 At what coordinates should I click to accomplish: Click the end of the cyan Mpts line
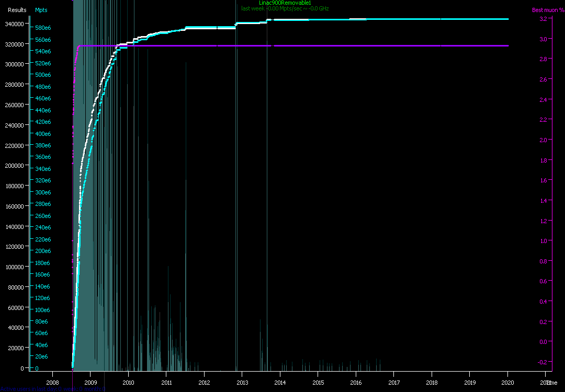point(507,19)
